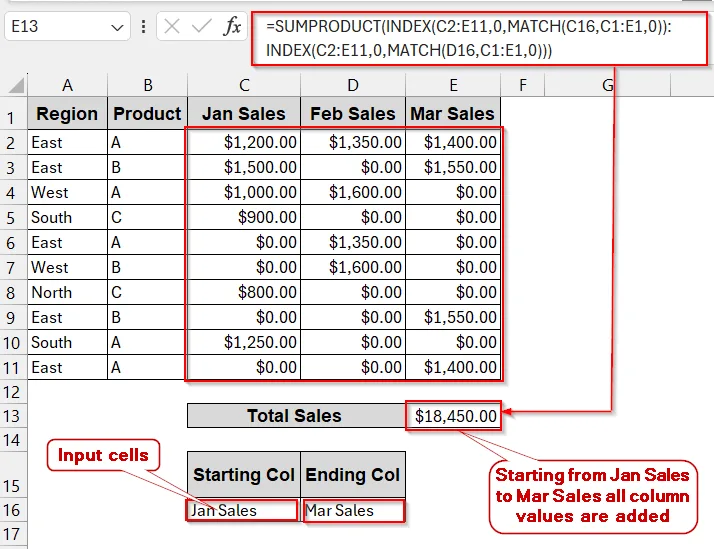Select row 16 header
Viewport: 714px width, 549px height.
click(x=13, y=510)
